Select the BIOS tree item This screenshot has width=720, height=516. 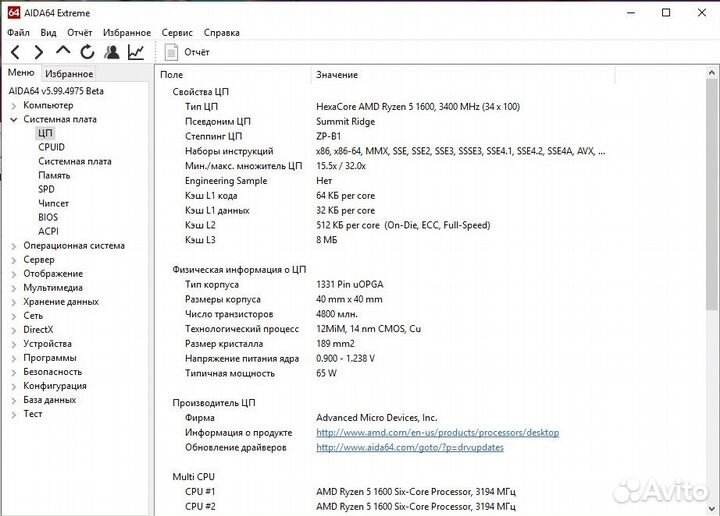tap(48, 217)
